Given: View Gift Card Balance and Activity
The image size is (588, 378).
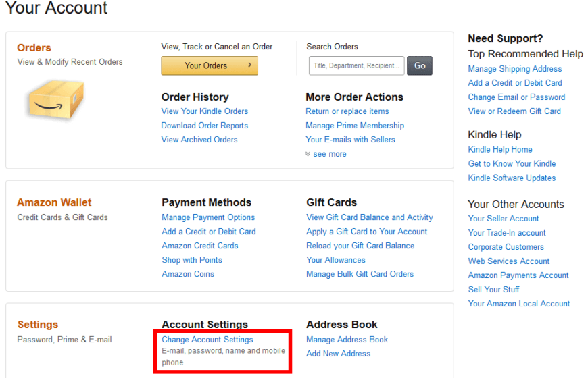Looking at the screenshot, I should 369,217.
